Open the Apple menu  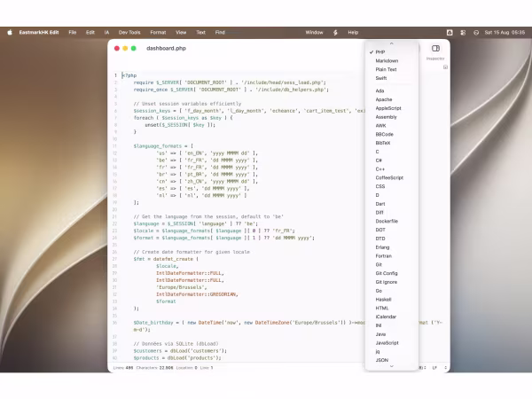[10, 33]
